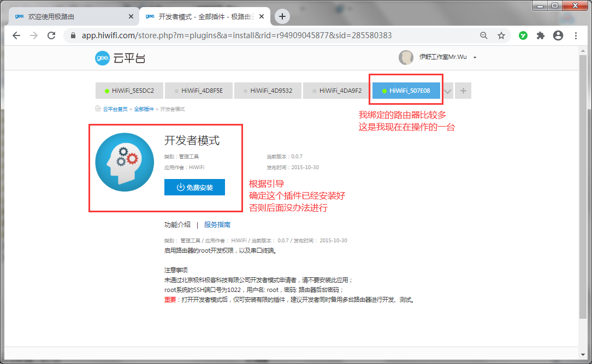Click the 应用作者：HiWiFi text

coord(184,168)
